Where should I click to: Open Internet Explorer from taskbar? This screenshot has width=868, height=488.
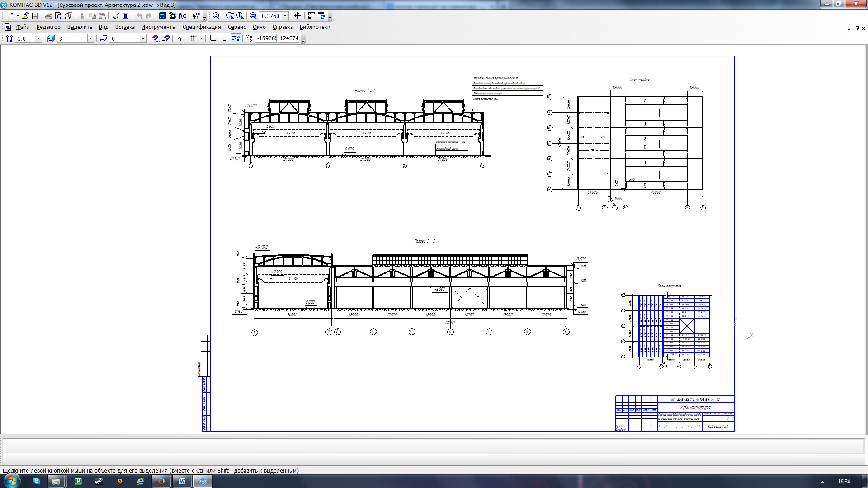click(x=141, y=481)
